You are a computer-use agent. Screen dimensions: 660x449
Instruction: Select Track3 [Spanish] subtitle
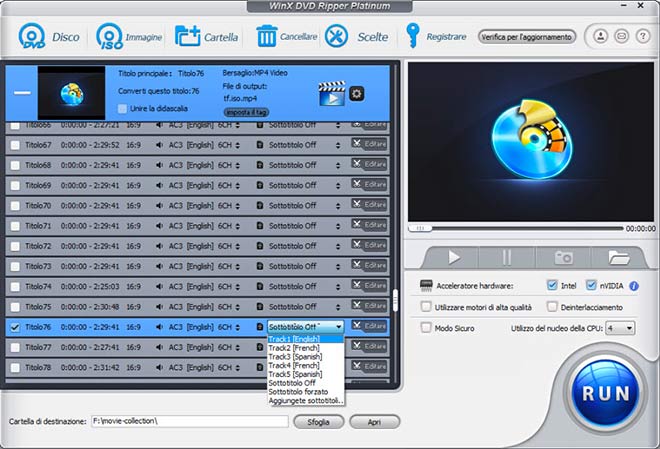[x=306, y=357]
